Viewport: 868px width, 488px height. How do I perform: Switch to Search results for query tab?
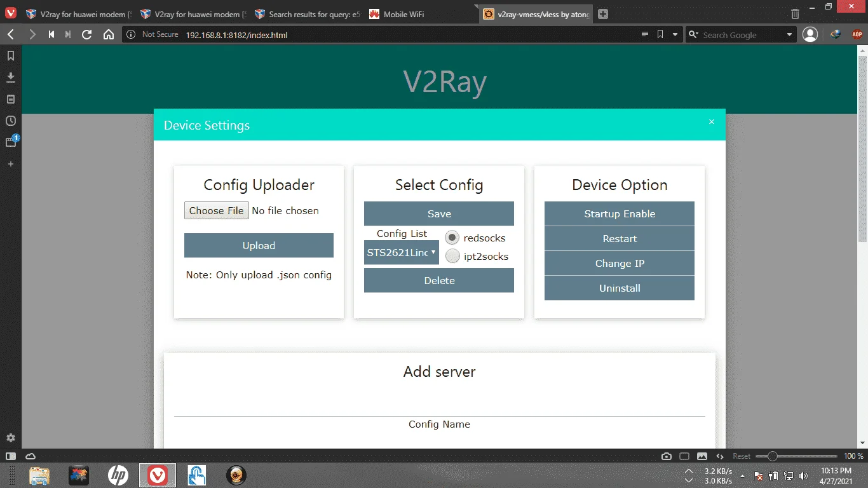pos(307,14)
